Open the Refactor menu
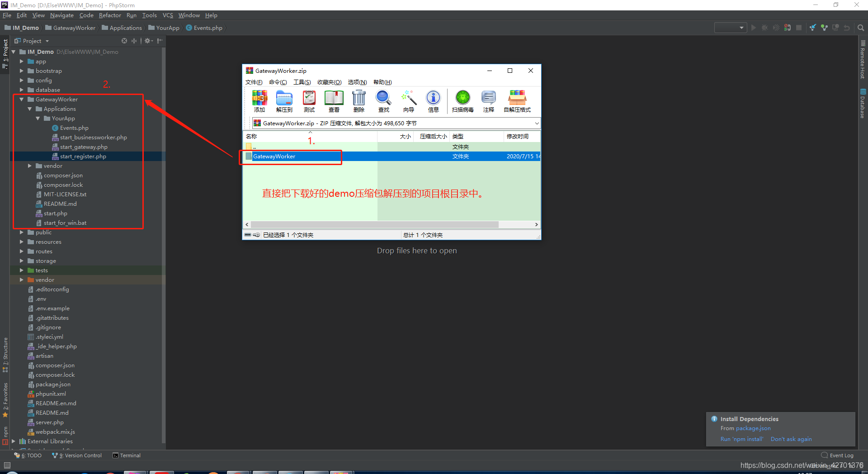This screenshot has width=868, height=474. click(x=110, y=15)
